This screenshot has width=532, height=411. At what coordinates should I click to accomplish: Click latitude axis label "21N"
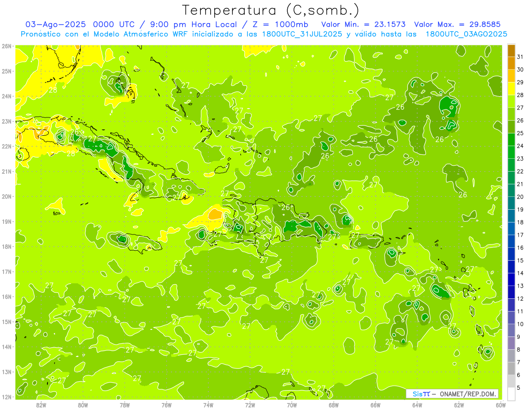click(x=7, y=171)
